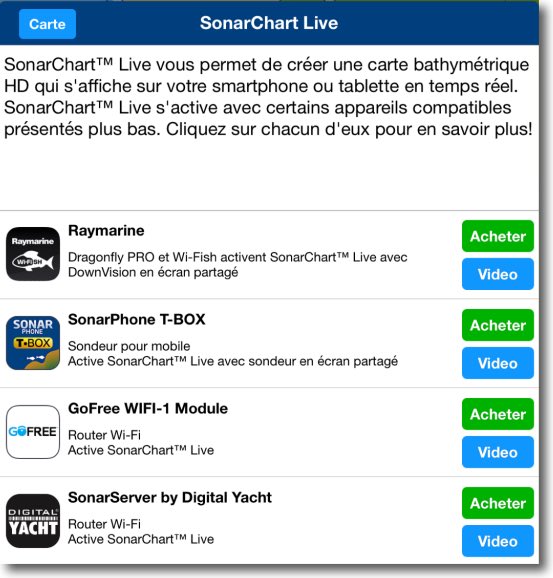Select the Raymarine title text

pos(106,231)
